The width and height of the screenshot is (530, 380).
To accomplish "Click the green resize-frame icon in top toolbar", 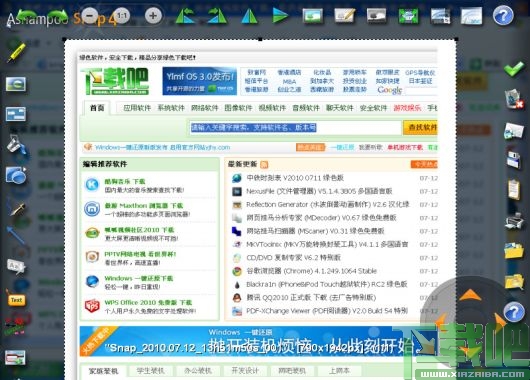I will [408, 16].
